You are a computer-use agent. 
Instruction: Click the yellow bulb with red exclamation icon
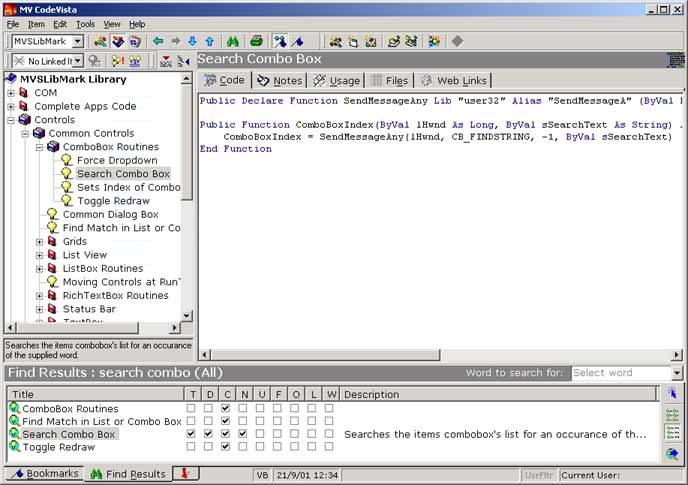tap(118, 61)
